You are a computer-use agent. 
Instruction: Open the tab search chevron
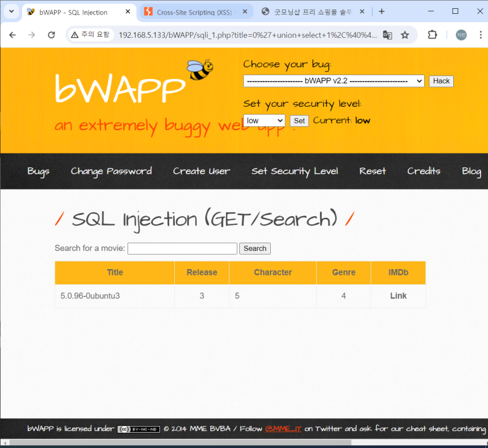click(x=11, y=11)
